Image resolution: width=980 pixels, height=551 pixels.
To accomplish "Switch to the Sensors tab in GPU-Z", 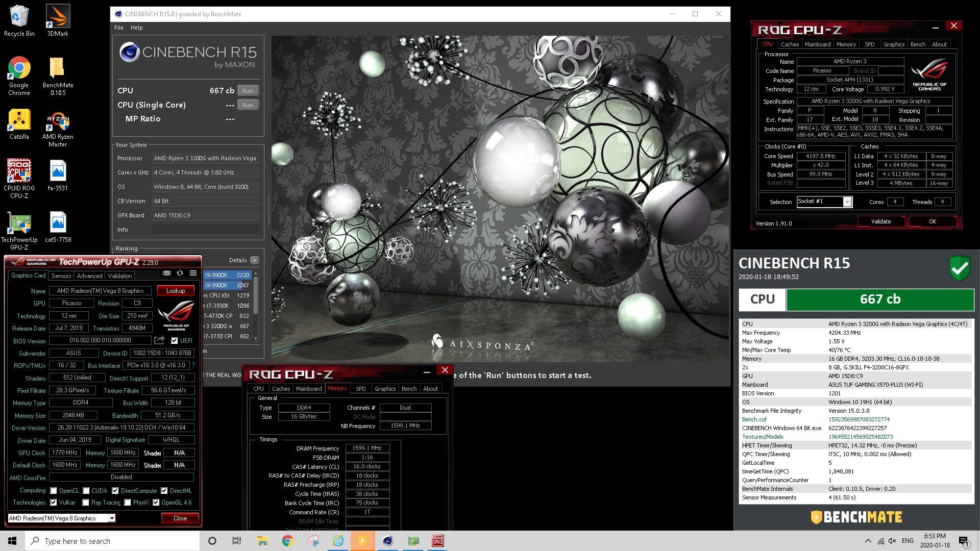I will pyautogui.click(x=61, y=276).
